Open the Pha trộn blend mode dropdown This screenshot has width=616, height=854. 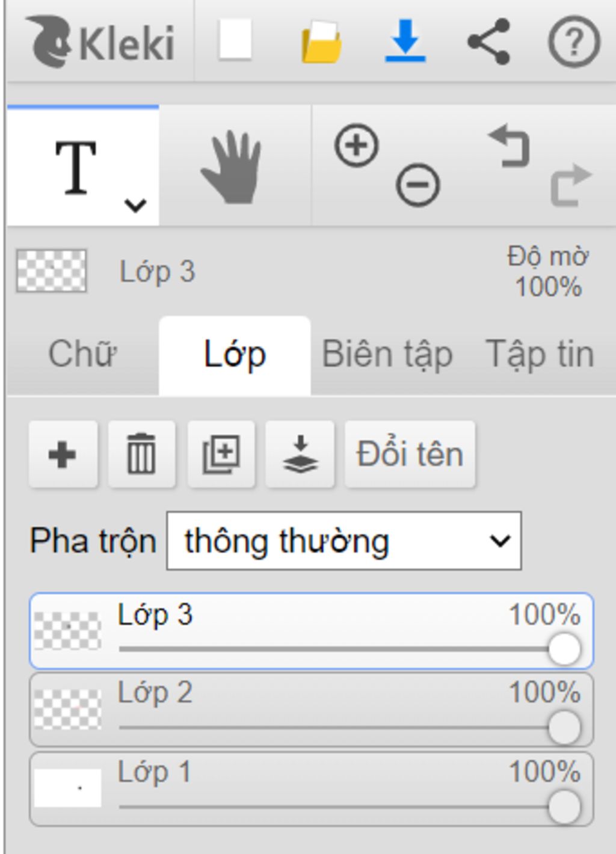tap(344, 541)
